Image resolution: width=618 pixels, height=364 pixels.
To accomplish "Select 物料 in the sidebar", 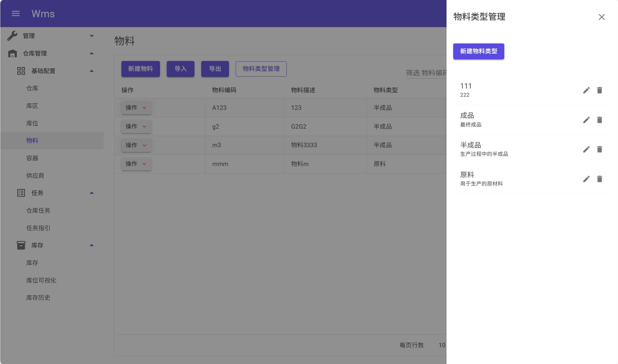I will tap(52, 140).
